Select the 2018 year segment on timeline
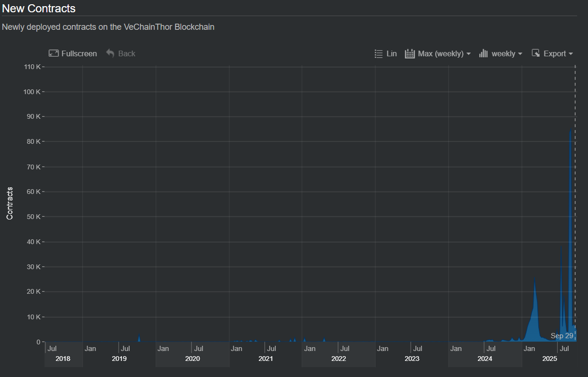The height and width of the screenshot is (377, 588). [x=63, y=359]
